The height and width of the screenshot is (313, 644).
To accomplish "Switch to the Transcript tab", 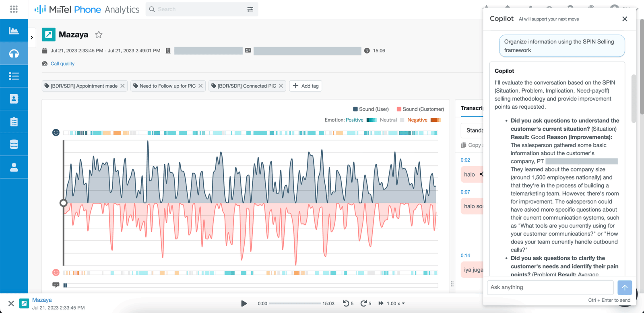I will pyautogui.click(x=472, y=108).
